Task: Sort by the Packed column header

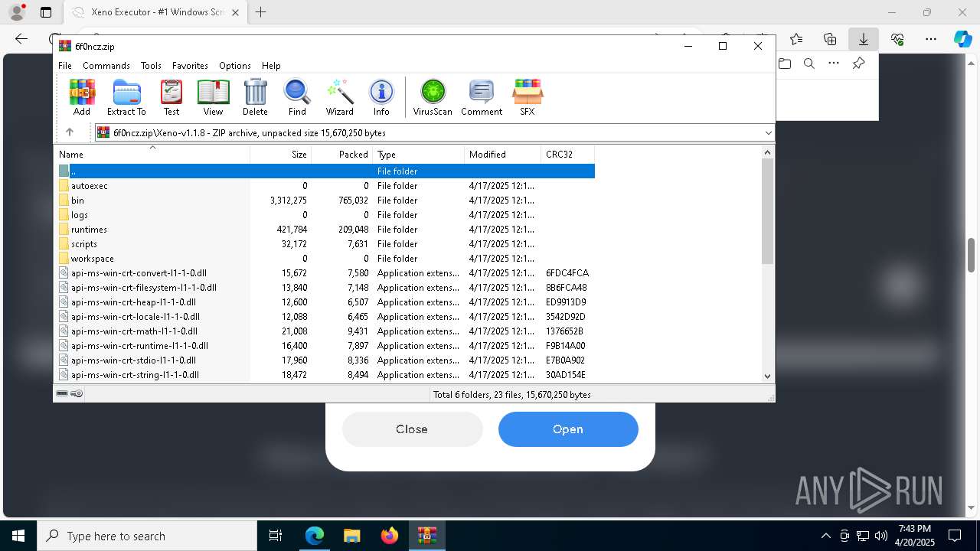Action: (342, 154)
